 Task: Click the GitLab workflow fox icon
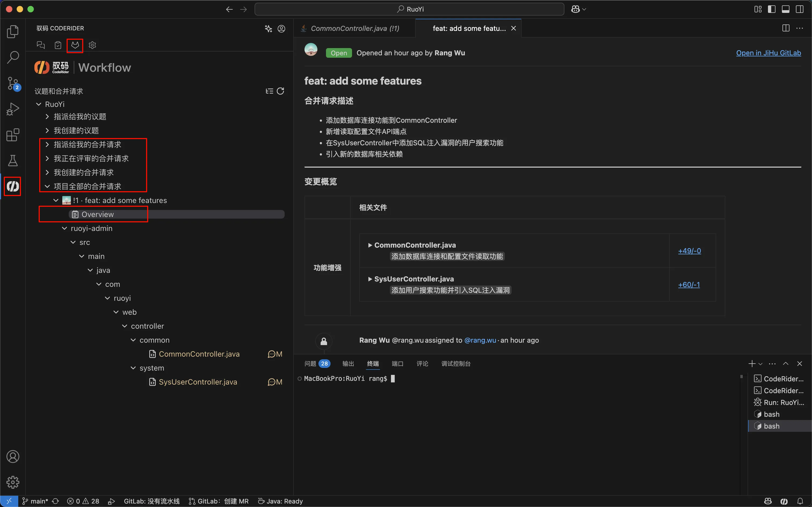(75, 45)
